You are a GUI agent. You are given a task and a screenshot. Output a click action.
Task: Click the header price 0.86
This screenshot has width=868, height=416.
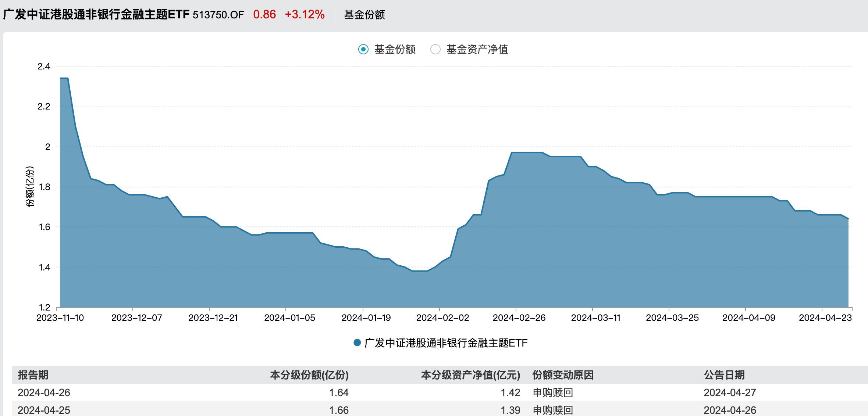[x=264, y=14]
